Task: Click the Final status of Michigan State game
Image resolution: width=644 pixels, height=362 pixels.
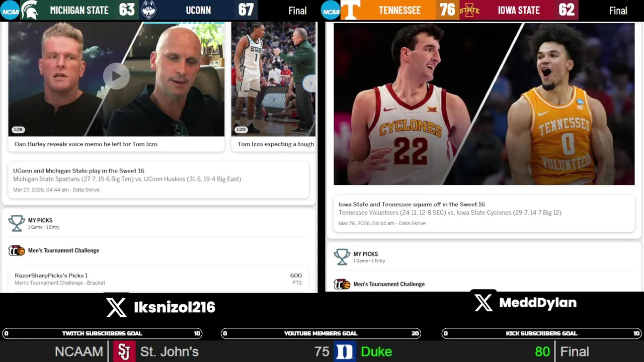Action: point(297,11)
